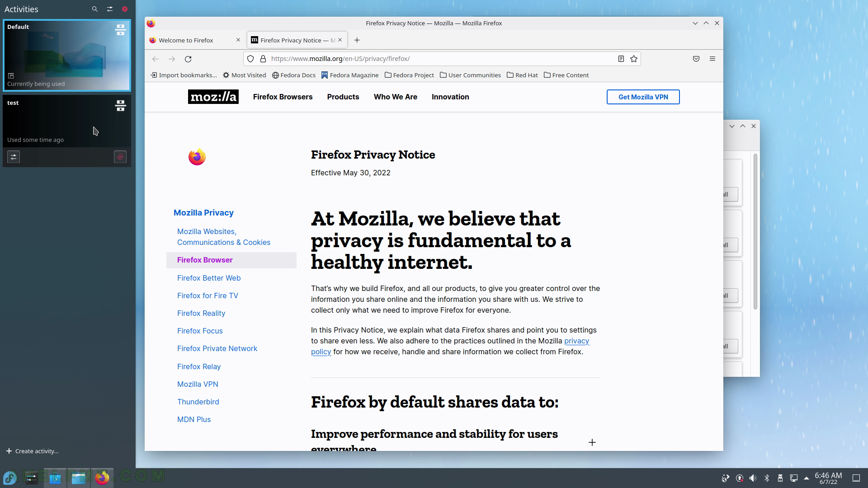Go forward in Firefox history
Image resolution: width=868 pixels, height=488 pixels.
172,59
